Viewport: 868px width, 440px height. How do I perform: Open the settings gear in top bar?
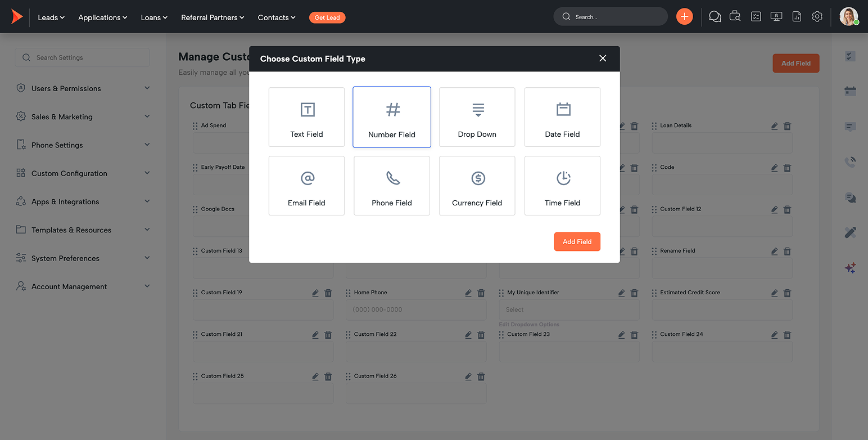[x=817, y=17]
